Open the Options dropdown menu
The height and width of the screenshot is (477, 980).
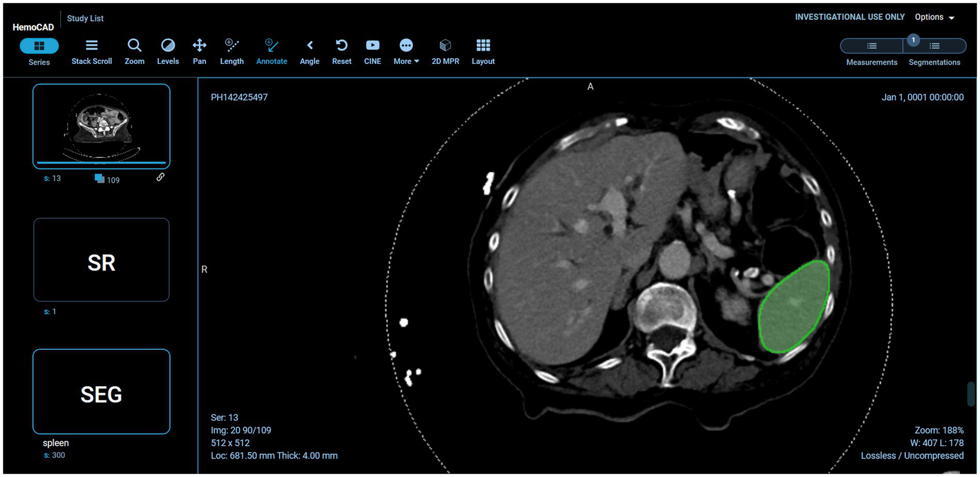coord(934,17)
